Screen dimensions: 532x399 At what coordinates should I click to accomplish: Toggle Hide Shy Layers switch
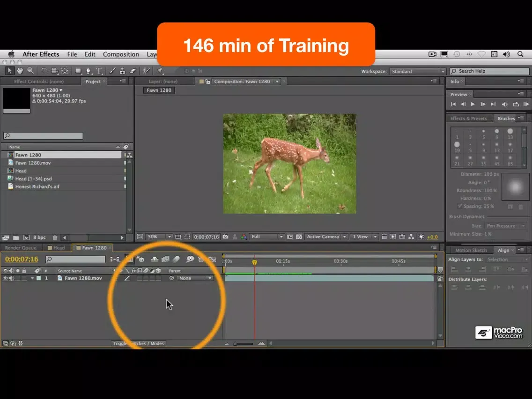coord(155,259)
